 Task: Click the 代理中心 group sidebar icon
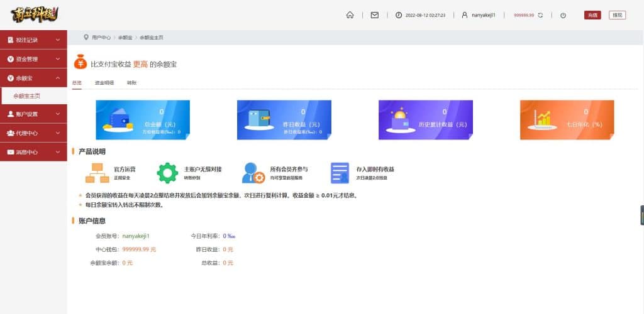10,133
